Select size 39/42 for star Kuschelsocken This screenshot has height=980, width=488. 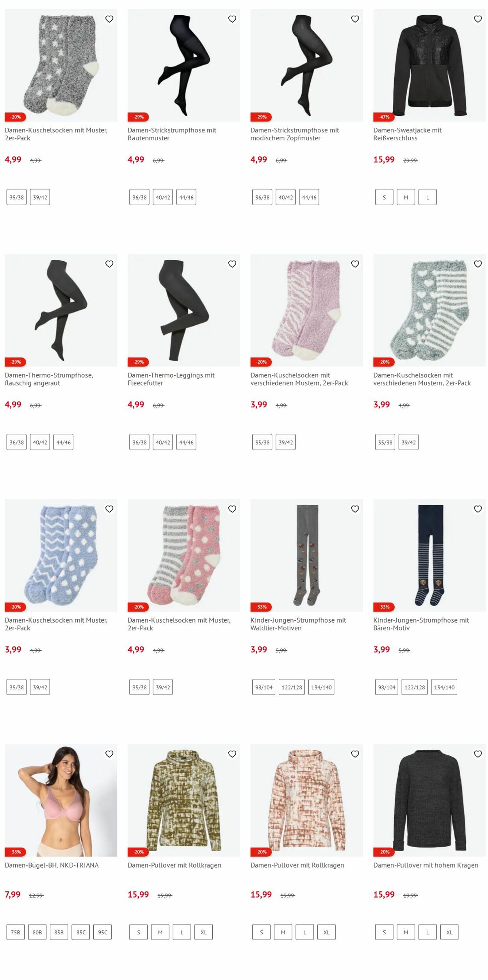[40, 197]
